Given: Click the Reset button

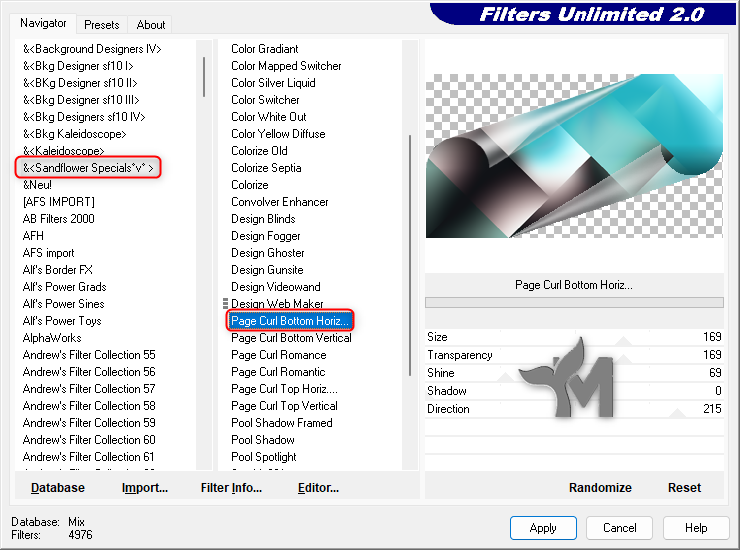Looking at the screenshot, I should pos(684,488).
